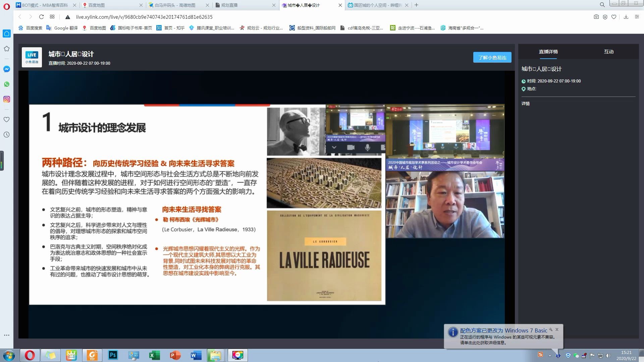
Task: Search open tabs with magnifier icon
Action: 602,5
